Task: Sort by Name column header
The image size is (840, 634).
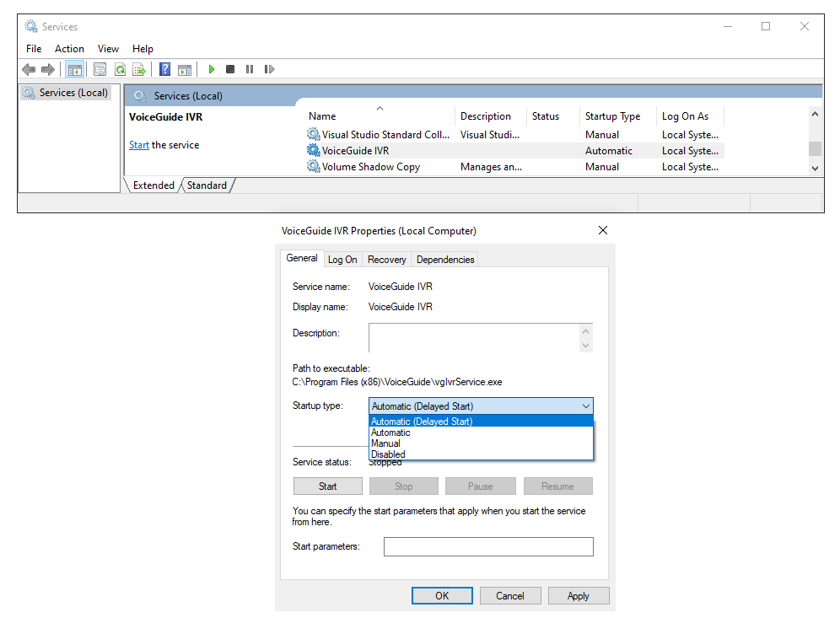Action: (x=380, y=116)
